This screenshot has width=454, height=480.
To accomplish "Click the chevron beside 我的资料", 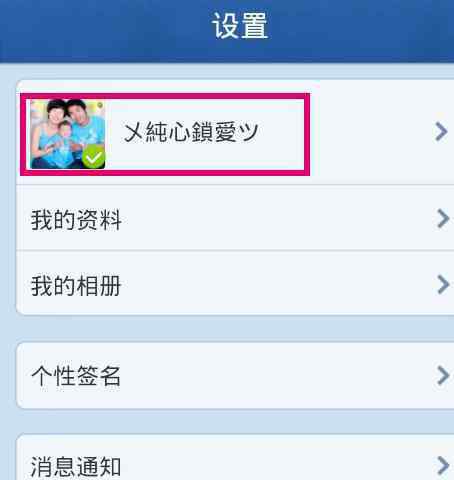I will point(443,219).
